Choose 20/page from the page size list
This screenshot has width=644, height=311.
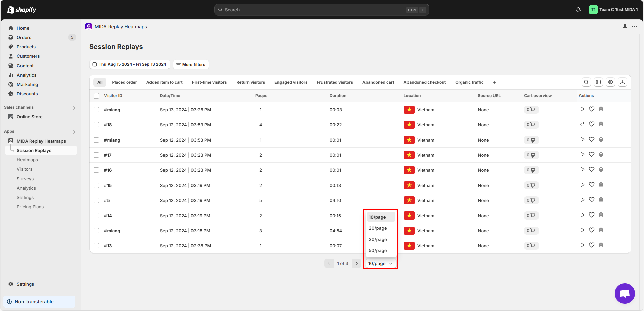(x=378, y=228)
